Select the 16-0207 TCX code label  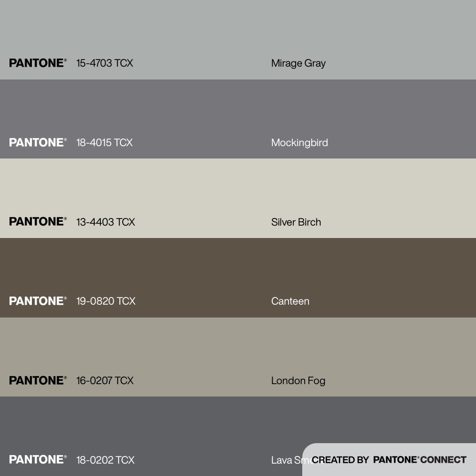point(105,380)
